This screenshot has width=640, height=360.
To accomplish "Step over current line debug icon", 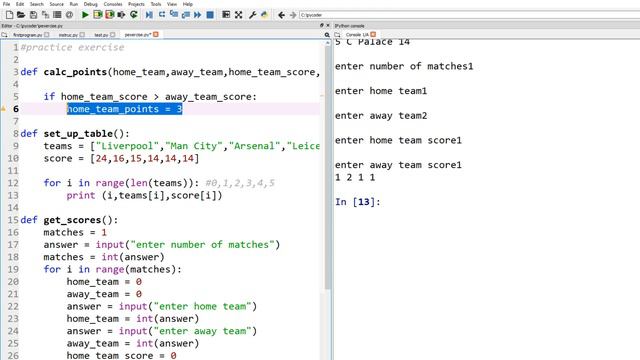I will (x=162, y=15).
